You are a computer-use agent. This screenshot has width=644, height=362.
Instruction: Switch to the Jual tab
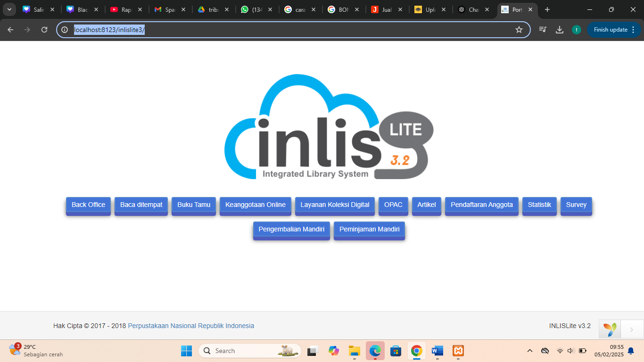coord(388,9)
